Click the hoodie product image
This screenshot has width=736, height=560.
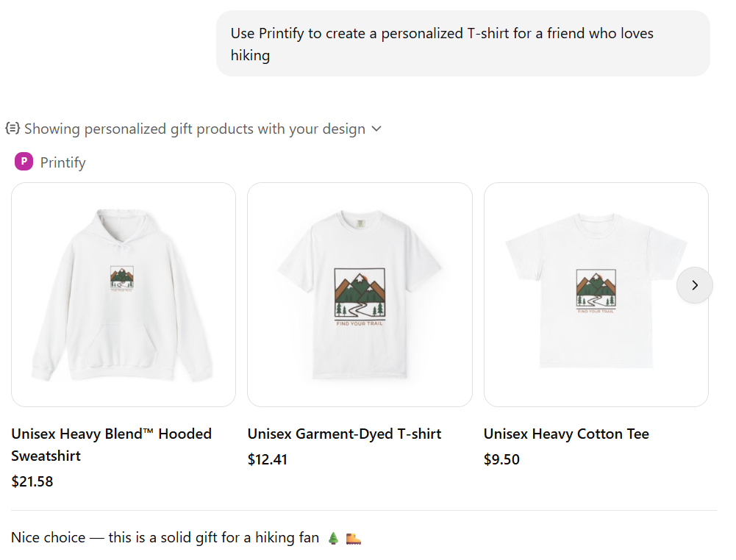click(x=123, y=294)
